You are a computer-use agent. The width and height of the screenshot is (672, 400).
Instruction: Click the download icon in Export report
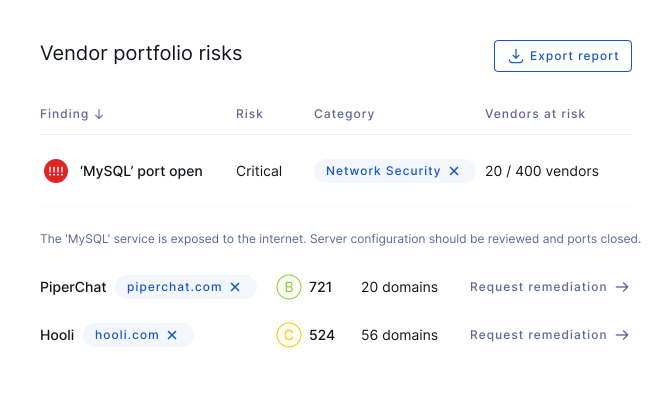click(x=516, y=56)
